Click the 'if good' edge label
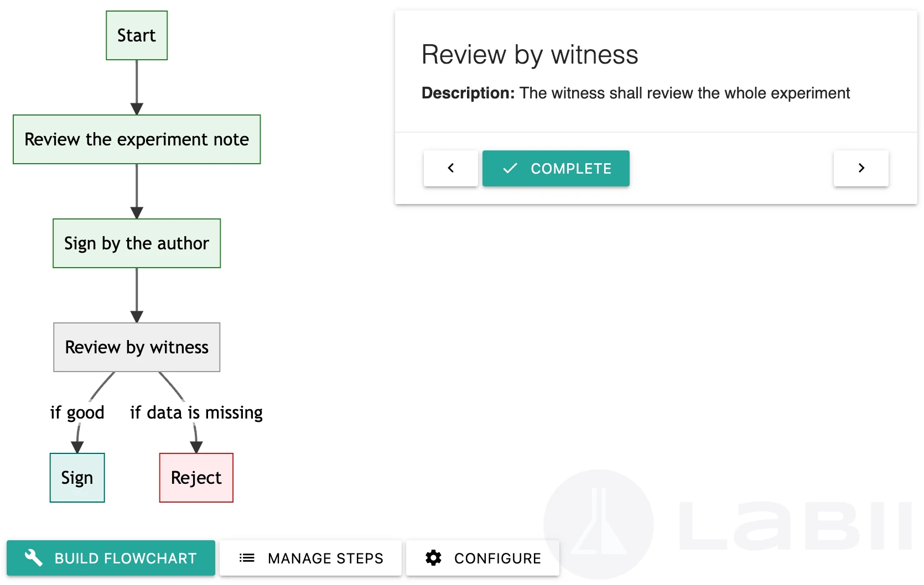Image resolution: width=924 pixels, height=585 pixels. pyautogui.click(x=77, y=412)
